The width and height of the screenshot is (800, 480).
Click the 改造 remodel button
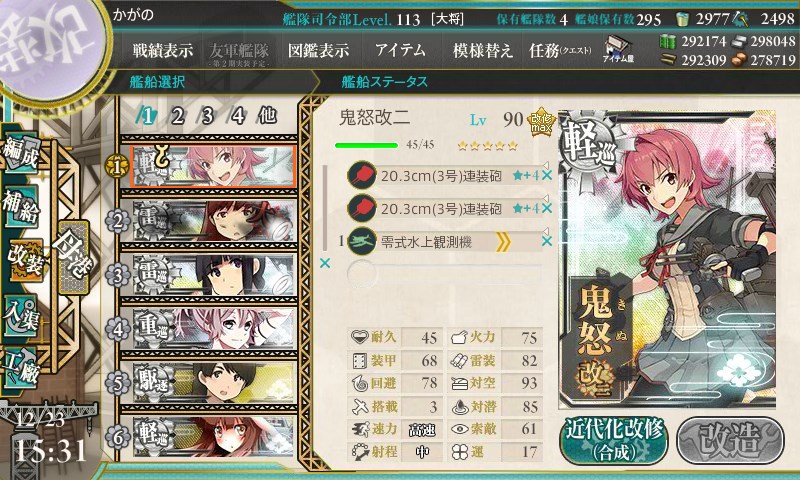pos(731,440)
